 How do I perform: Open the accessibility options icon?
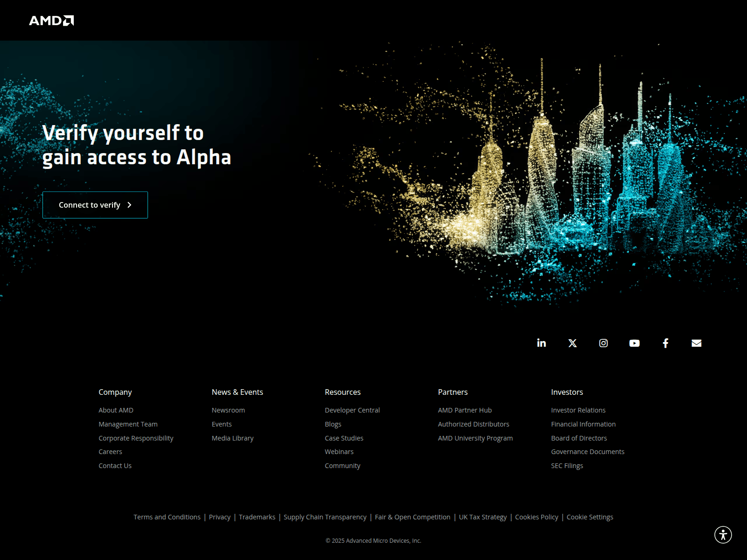pyautogui.click(x=723, y=535)
